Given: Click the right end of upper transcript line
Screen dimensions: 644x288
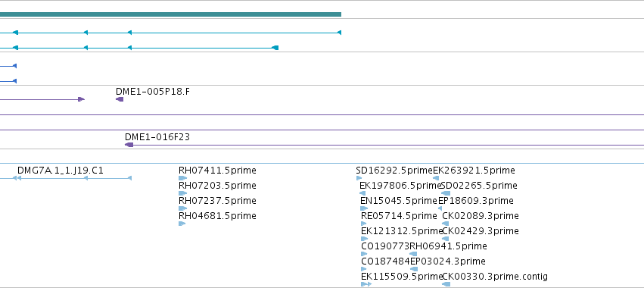Looking at the screenshot, I should coord(339,33).
